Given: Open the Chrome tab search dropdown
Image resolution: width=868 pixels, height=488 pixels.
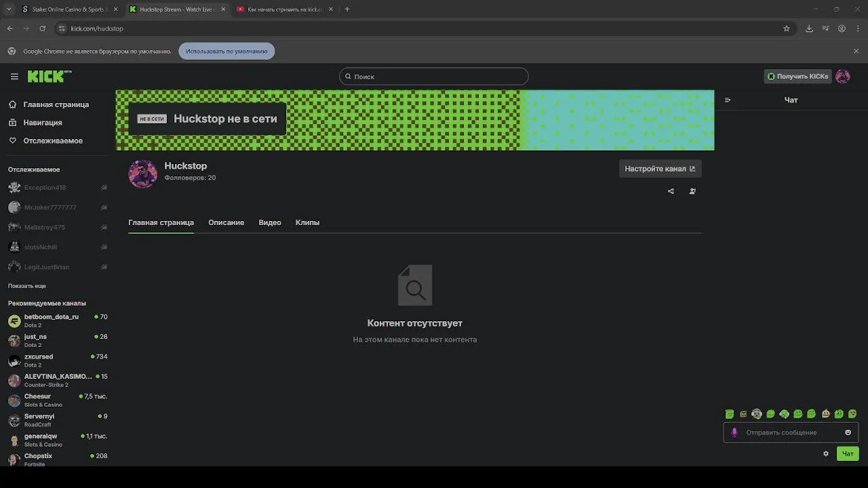Looking at the screenshot, I should 9,9.
